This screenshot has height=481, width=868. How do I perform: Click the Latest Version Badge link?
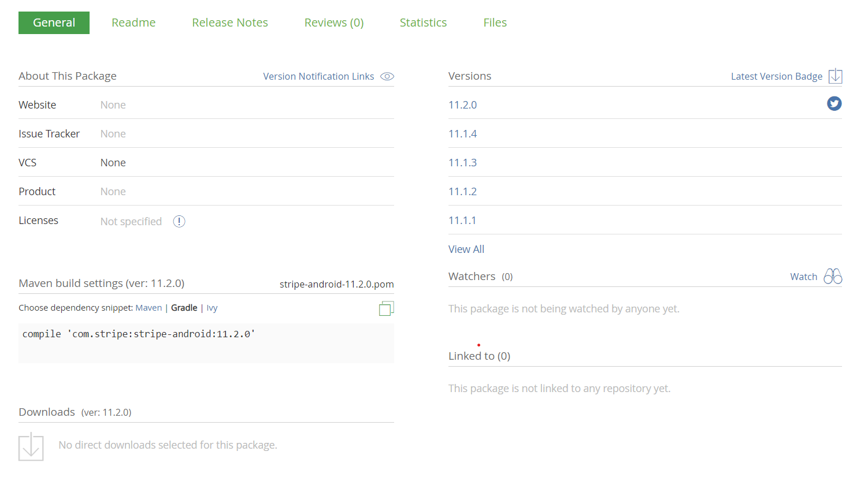[x=776, y=76]
